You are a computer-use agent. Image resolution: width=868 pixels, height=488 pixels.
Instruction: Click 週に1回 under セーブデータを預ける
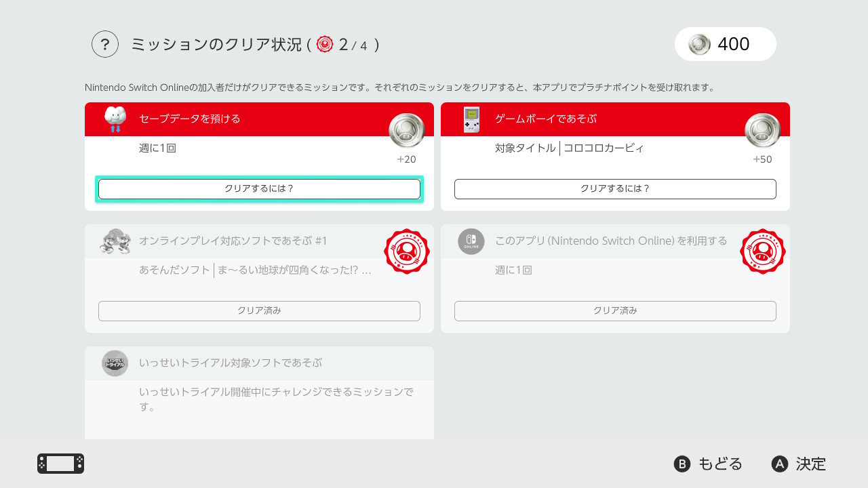(x=158, y=148)
